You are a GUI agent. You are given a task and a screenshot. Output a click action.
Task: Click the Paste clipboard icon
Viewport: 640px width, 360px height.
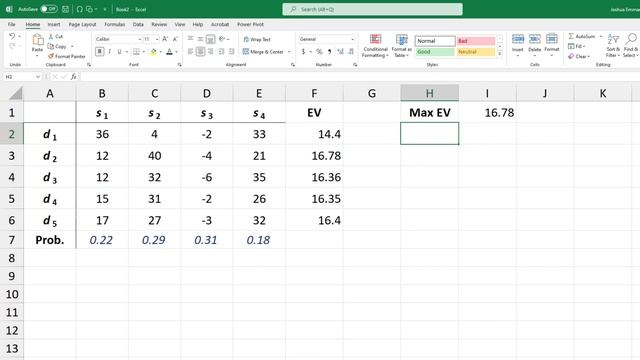coord(38,40)
